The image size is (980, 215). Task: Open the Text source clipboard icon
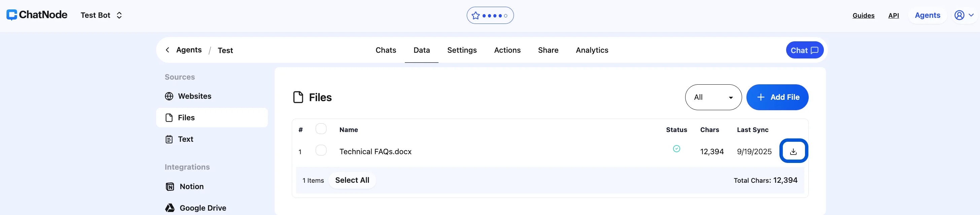click(x=169, y=139)
